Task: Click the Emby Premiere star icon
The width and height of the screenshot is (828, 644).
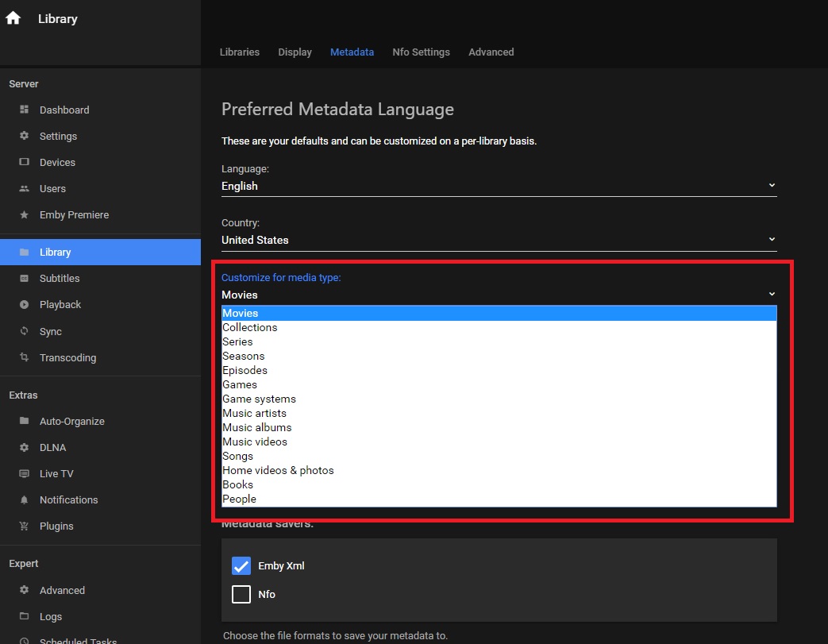Action: click(x=24, y=214)
